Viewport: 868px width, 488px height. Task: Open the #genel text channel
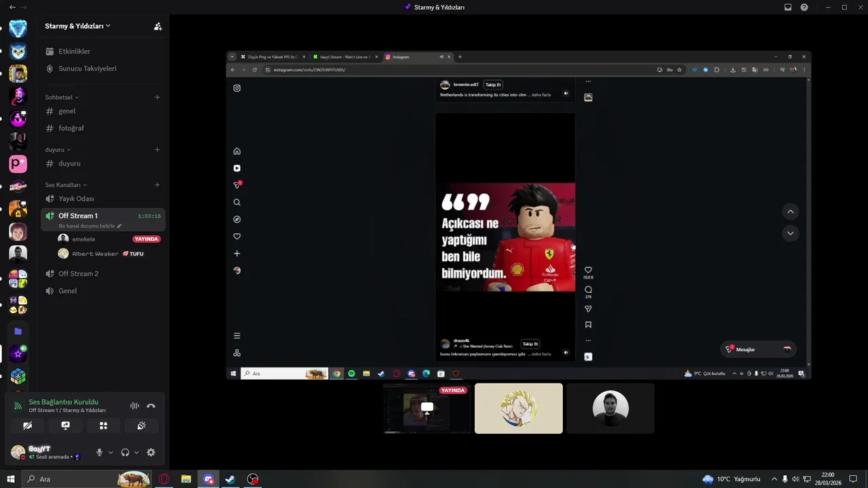click(102, 111)
